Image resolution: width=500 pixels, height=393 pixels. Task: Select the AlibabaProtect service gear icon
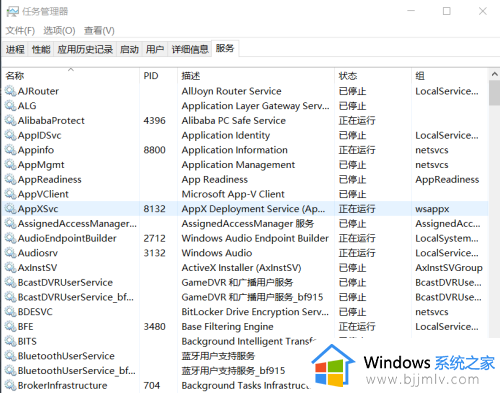tap(10, 120)
